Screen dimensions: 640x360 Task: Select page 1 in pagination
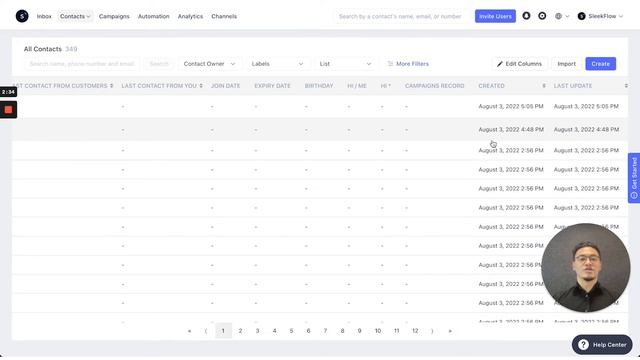point(223,331)
